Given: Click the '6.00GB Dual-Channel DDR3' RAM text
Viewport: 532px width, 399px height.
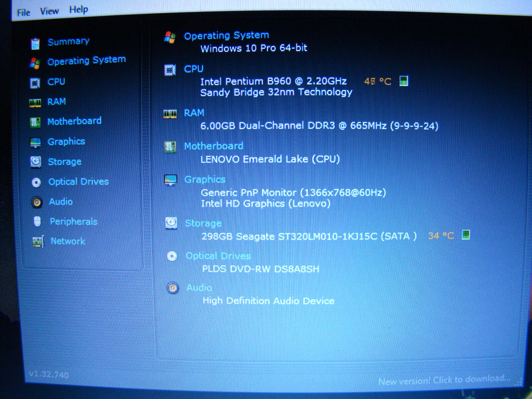Looking at the screenshot, I should [320, 126].
